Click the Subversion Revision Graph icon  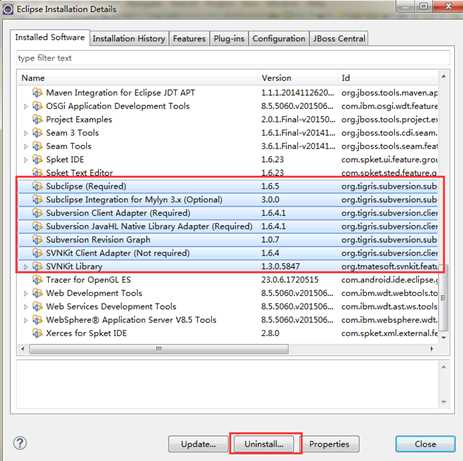click(37, 240)
